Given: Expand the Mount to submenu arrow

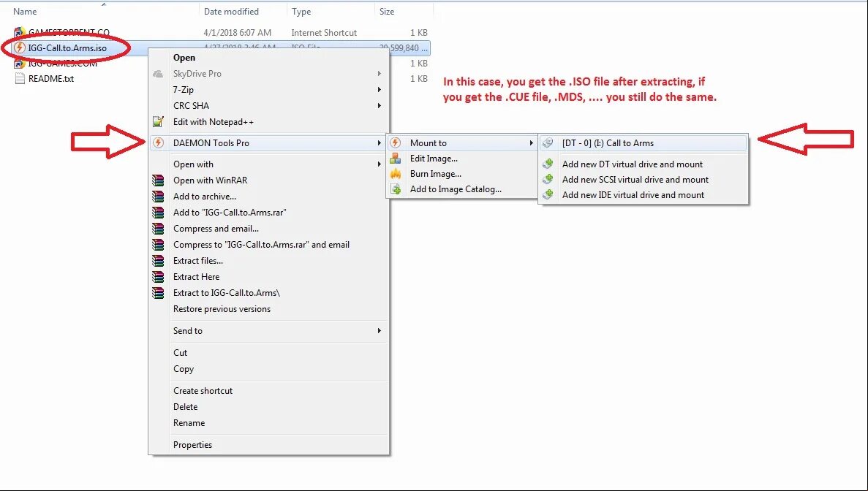Looking at the screenshot, I should tap(531, 142).
